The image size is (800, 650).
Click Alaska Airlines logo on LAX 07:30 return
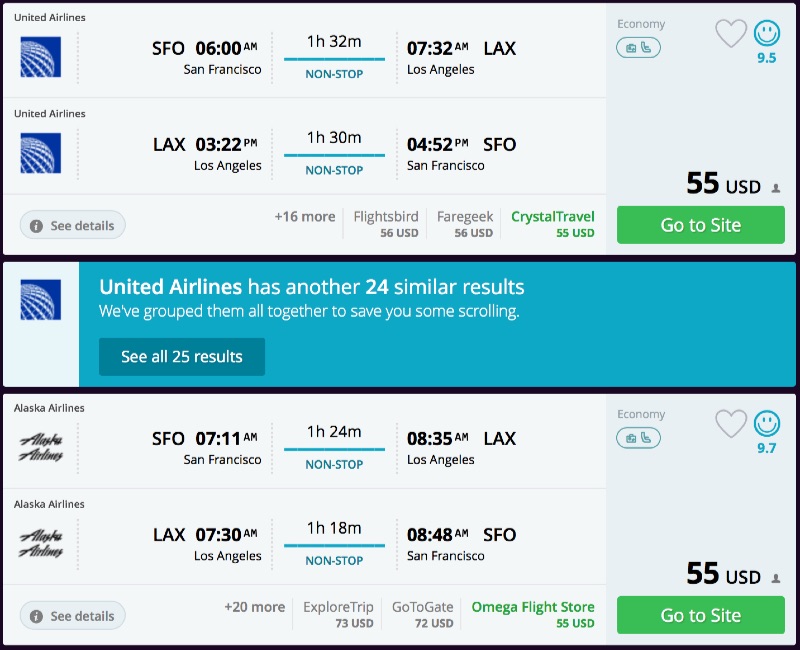[x=41, y=543]
